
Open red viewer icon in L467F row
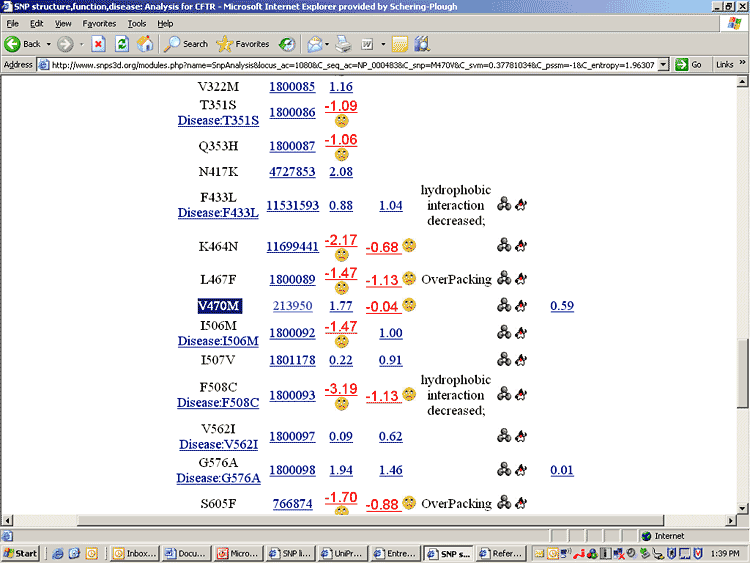pos(521,278)
